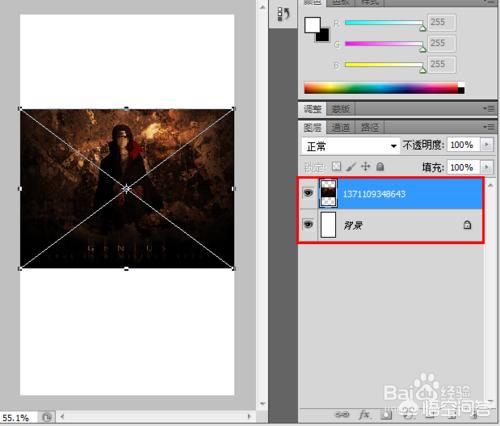Image resolution: width=500 pixels, height=426 pixels.
Task: Click the bottom-left transform handle
Action: coord(20,269)
